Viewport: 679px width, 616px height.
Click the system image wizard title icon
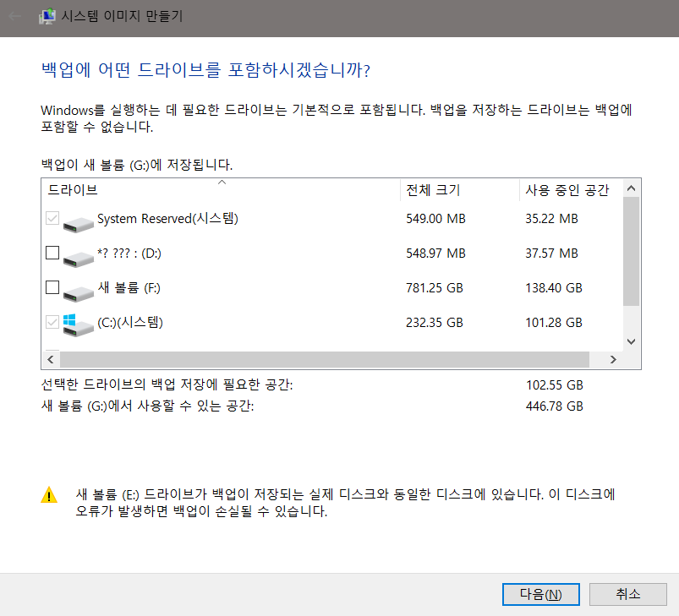pos(47,16)
